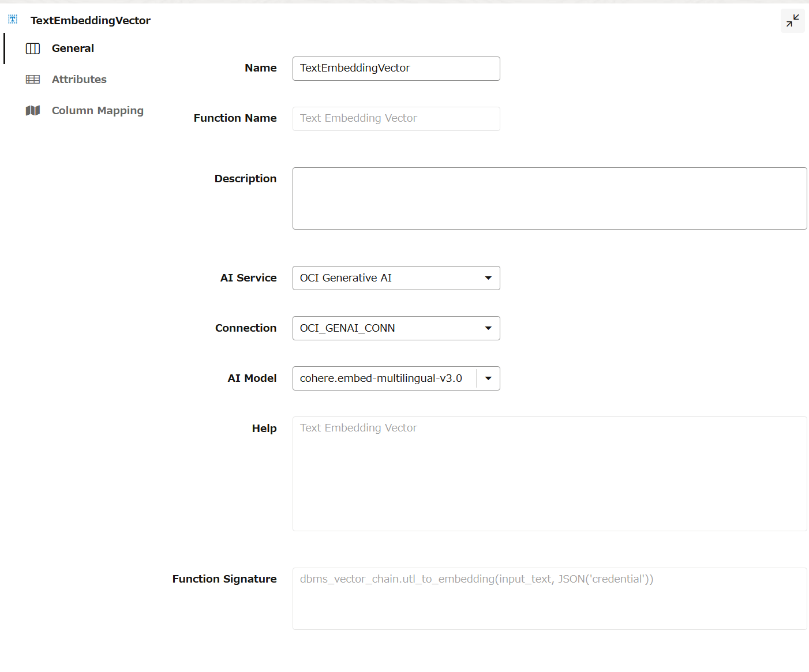Click the General tab columns icon
The image size is (809, 672).
pyautogui.click(x=33, y=48)
